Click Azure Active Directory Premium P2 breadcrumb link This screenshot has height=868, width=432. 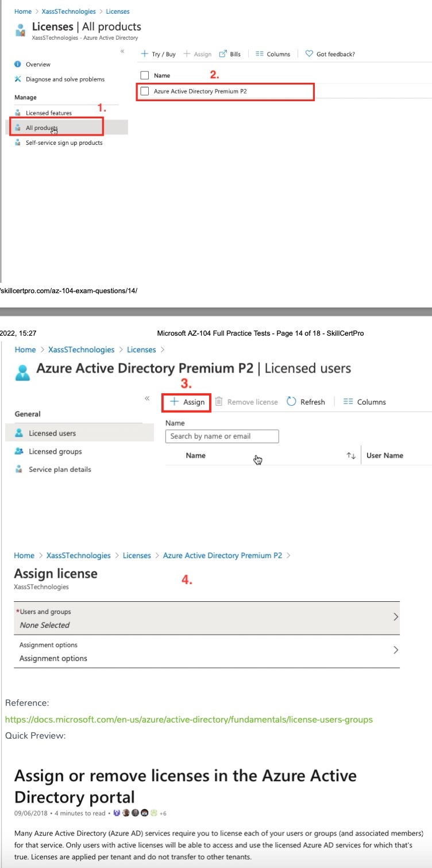(x=223, y=555)
